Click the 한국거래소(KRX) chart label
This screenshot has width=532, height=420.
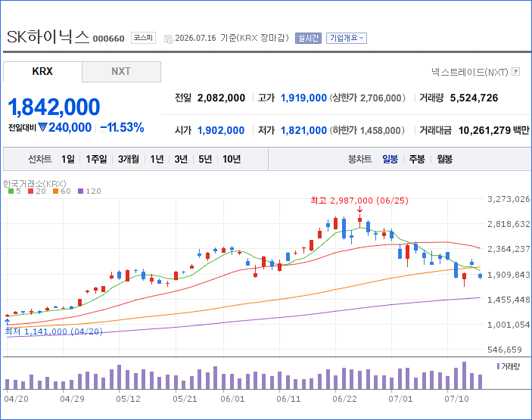tap(35, 184)
